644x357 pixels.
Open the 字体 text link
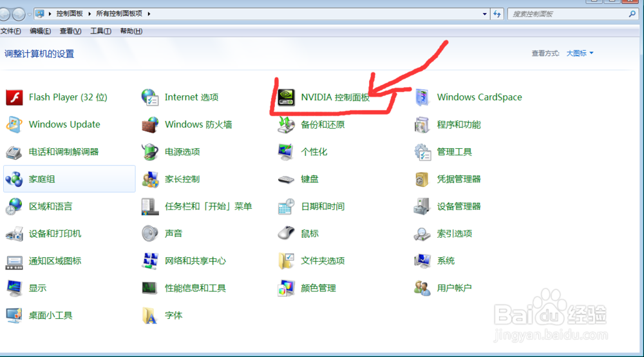pyautogui.click(x=173, y=316)
